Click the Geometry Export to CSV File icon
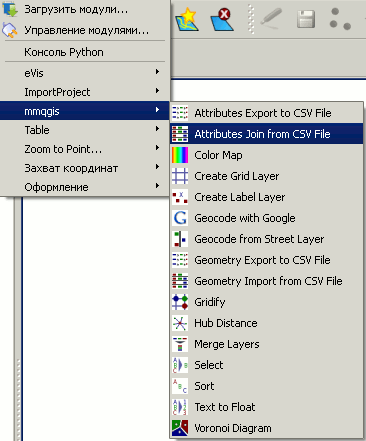The width and height of the screenshot is (366, 441). coord(180,260)
